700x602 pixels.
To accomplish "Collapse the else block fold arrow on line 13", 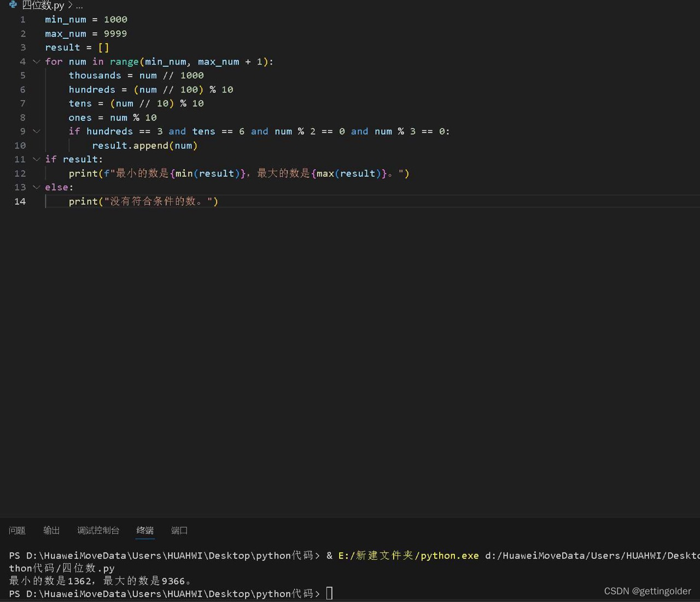I will [x=37, y=187].
